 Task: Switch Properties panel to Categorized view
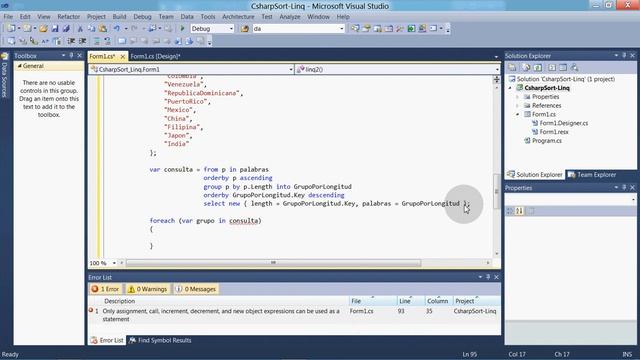pos(510,211)
